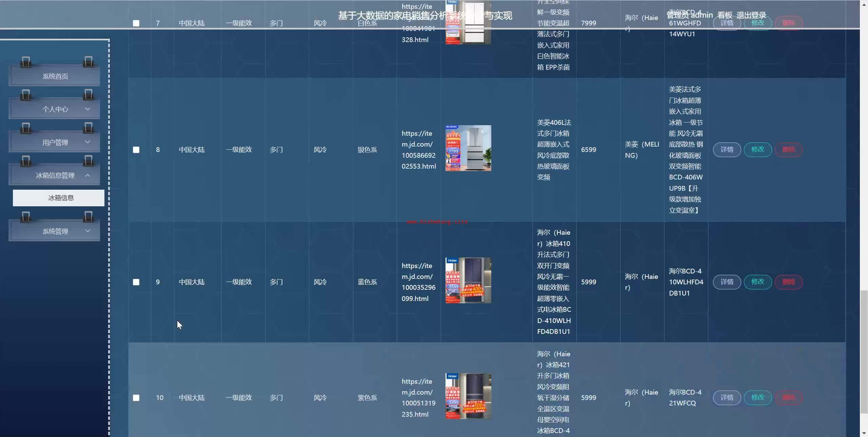The height and width of the screenshot is (437, 868).
Task: Expand the 个人中心 menu chevron
Action: click(87, 109)
